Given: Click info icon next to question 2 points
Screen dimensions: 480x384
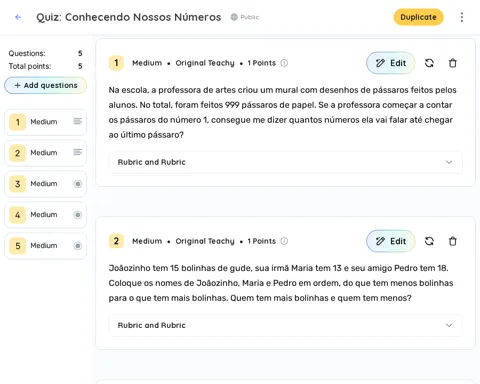Looking at the screenshot, I should (284, 241).
